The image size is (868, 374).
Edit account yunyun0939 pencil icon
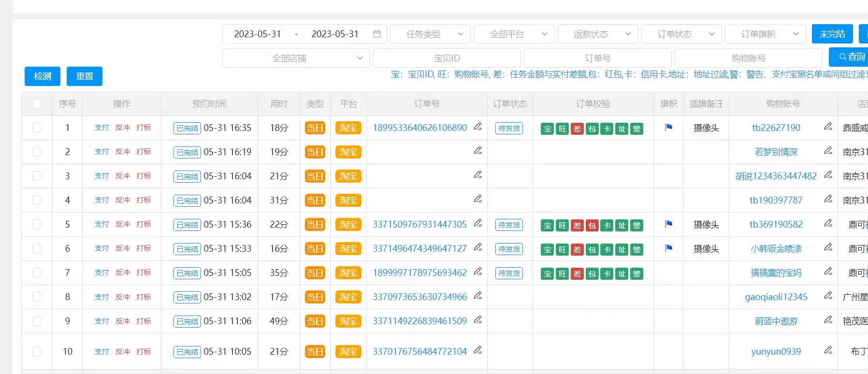coord(828,350)
